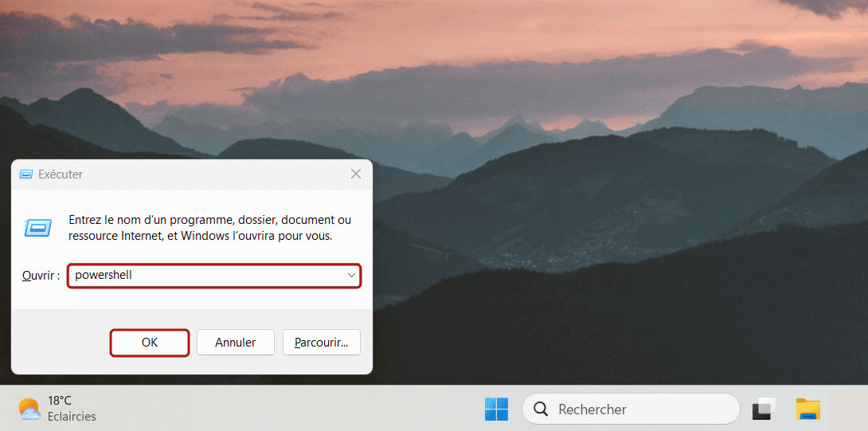This screenshot has width=868, height=431.
Task: Click the Ouvrir label
Action: (40, 276)
